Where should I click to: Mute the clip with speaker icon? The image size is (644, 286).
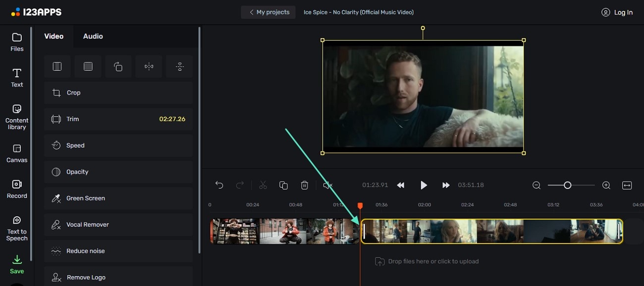(327, 185)
